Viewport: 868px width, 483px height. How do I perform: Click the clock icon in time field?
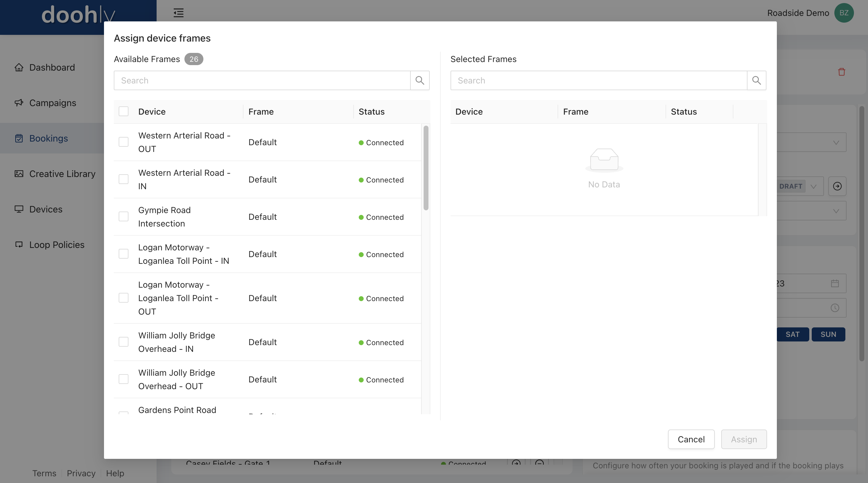(835, 308)
